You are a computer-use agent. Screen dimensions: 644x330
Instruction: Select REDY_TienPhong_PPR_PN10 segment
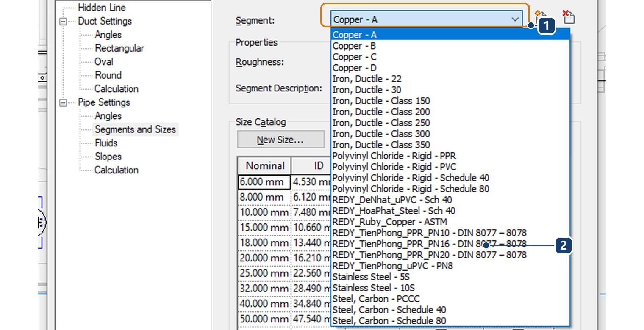[x=450, y=233]
